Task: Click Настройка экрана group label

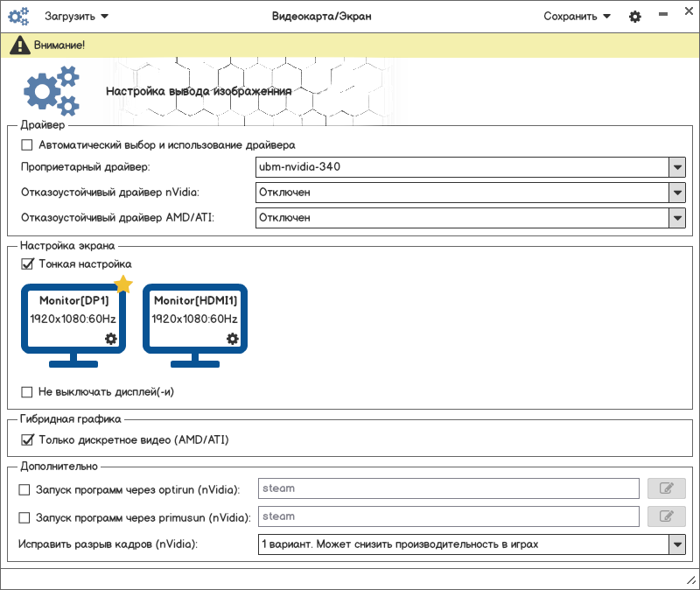Action: pos(67,246)
